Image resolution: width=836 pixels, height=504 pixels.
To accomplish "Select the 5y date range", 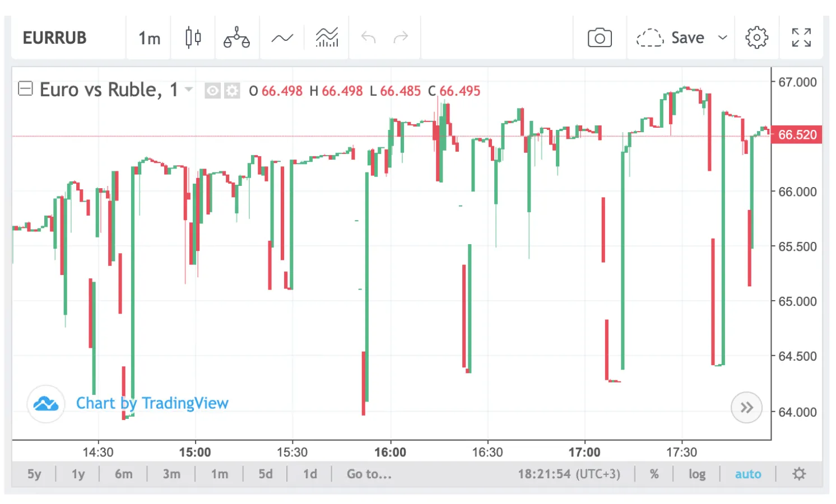I will coord(34,474).
